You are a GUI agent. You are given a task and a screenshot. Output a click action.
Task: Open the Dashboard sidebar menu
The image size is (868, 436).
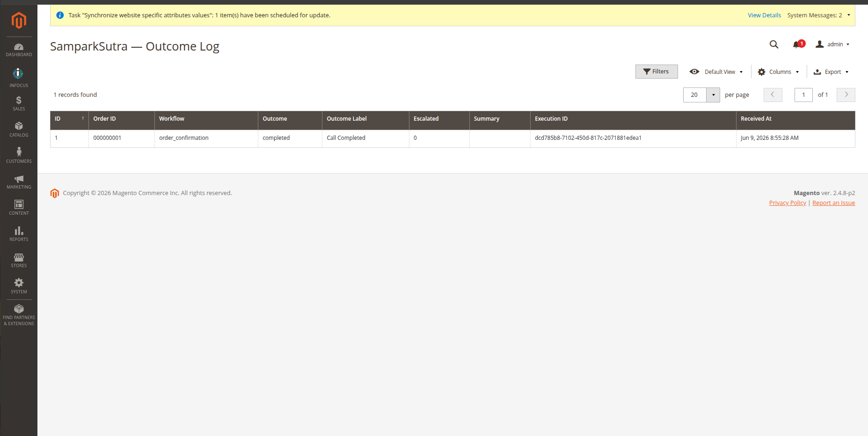coord(19,50)
